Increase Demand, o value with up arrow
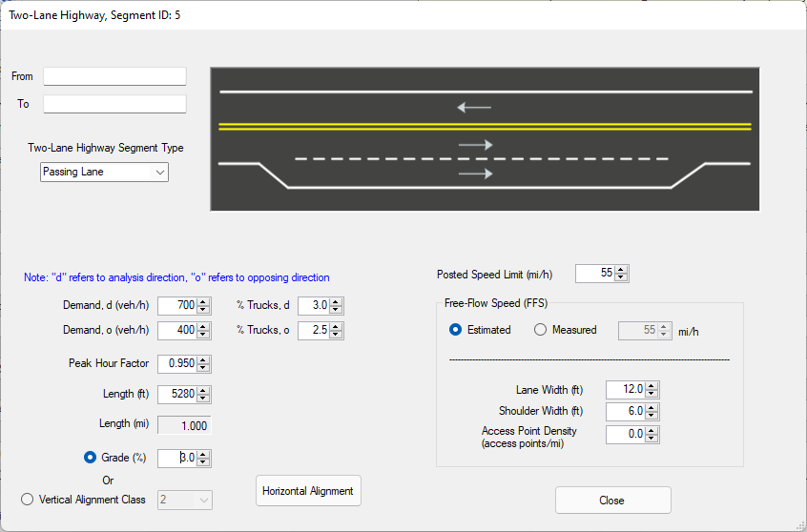Image resolution: width=807 pixels, height=532 pixels. [x=203, y=327]
